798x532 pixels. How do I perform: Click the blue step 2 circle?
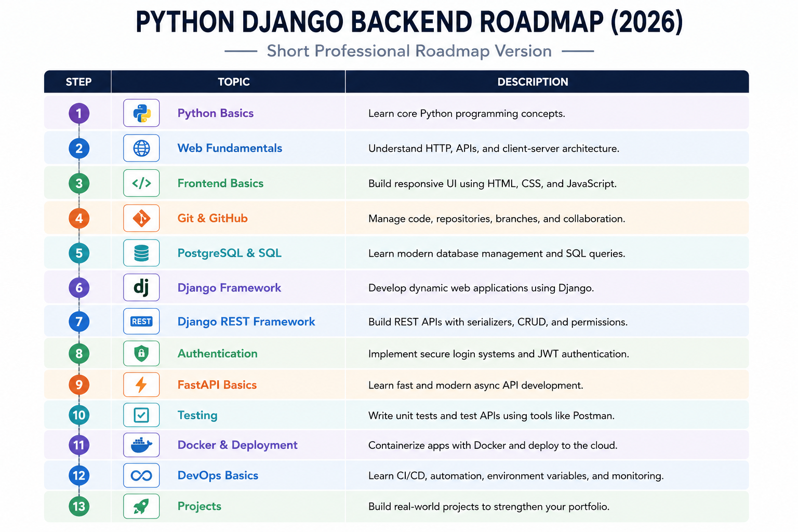click(79, 148)
